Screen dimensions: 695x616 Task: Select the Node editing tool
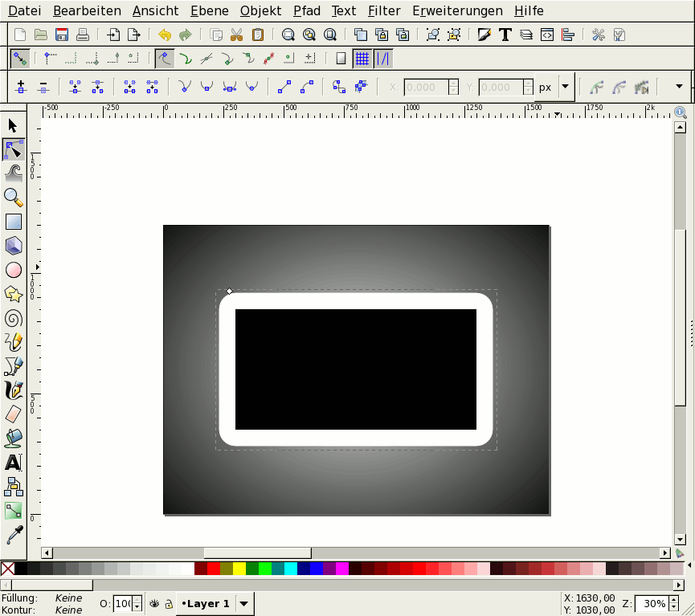click(x=14, y=149)
